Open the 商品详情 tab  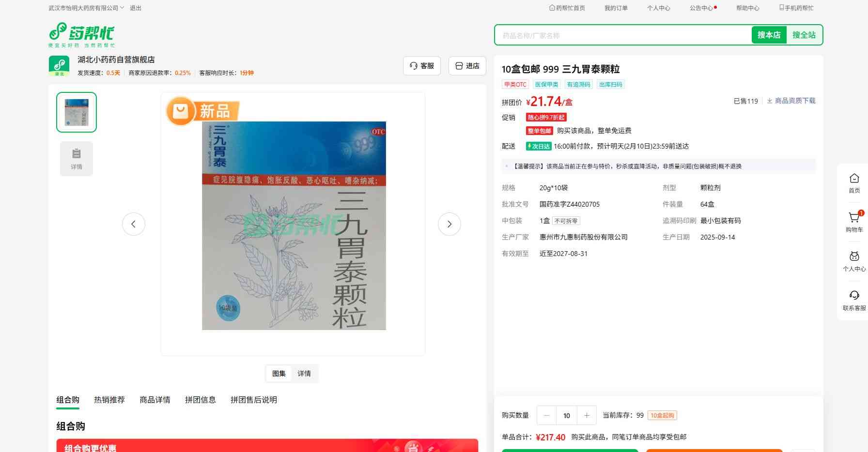[x=155, y=400]
